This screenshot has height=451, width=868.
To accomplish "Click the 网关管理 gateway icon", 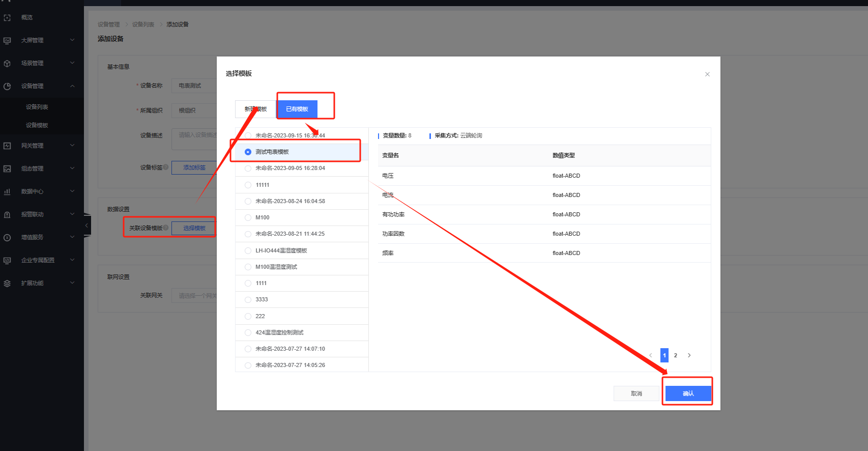I will click(x=7, y=146).
